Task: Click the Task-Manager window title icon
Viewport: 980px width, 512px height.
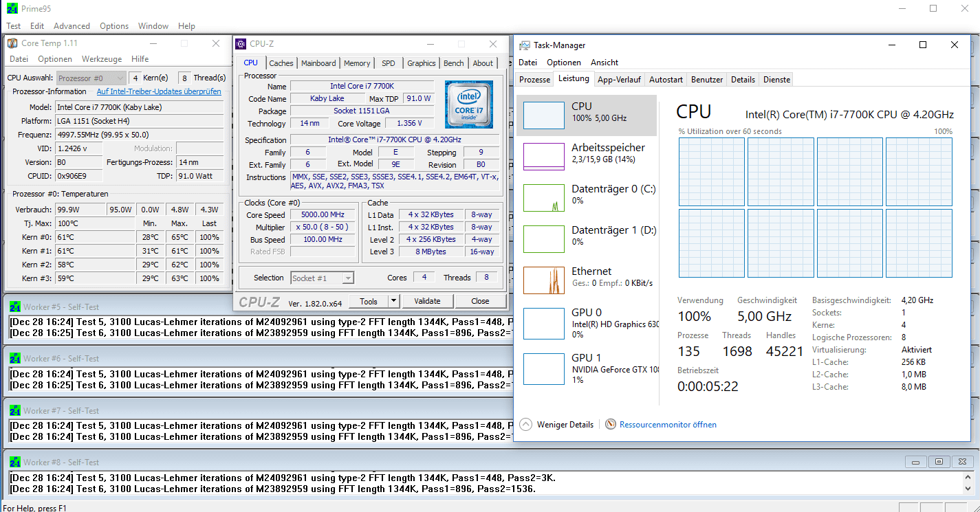Action: (x=524, y=45)
